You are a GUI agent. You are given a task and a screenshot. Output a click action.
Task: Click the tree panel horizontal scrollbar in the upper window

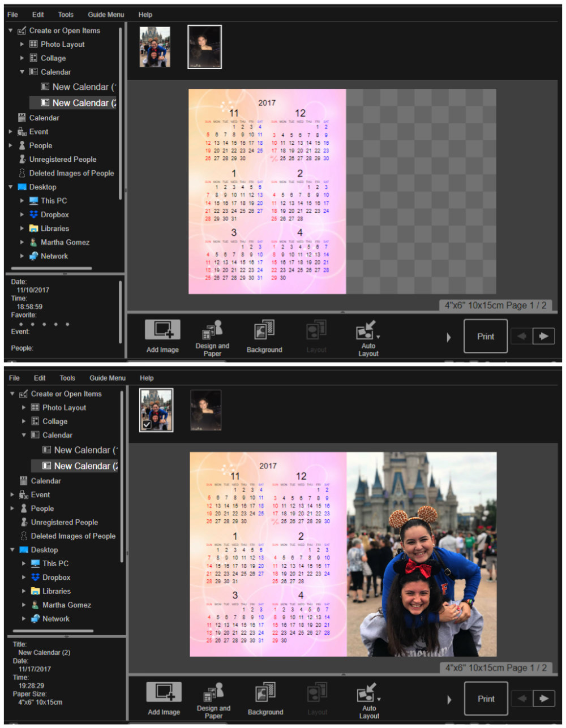[51, 269]
